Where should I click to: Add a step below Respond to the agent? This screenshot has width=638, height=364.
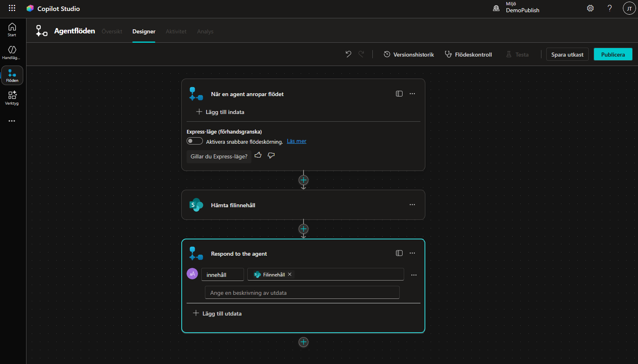pyautogui.click(x=304, y=342)
